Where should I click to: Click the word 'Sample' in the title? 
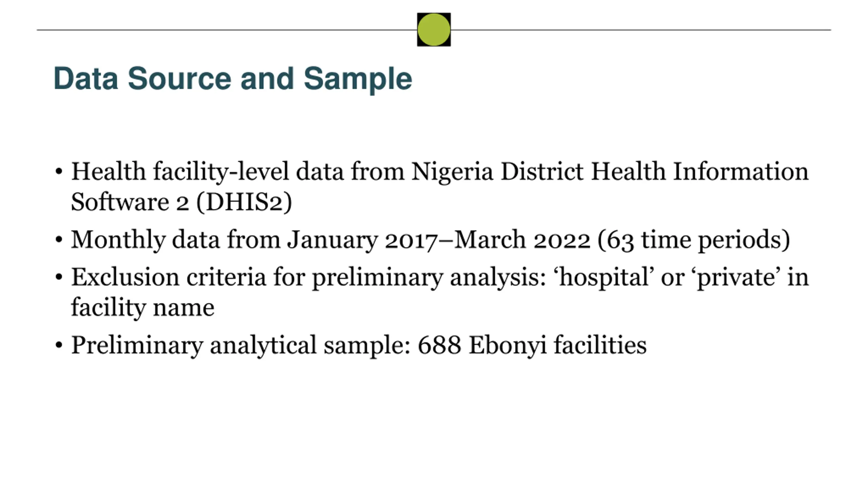(358, 80)
